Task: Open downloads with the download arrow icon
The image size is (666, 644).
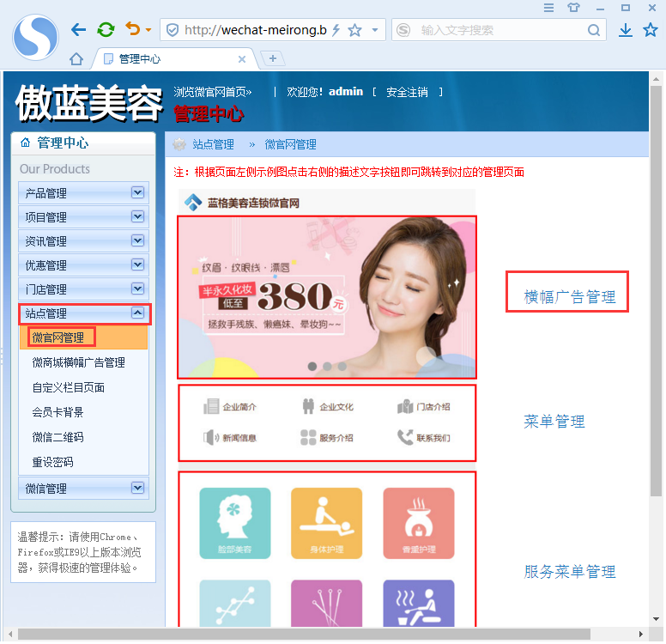Action: [x=625, y=30]
